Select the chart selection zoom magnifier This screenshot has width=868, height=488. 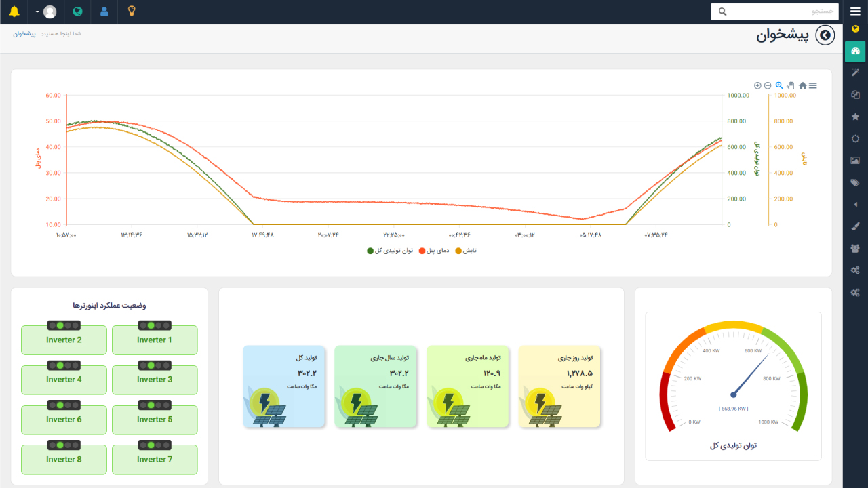[779, 86]
